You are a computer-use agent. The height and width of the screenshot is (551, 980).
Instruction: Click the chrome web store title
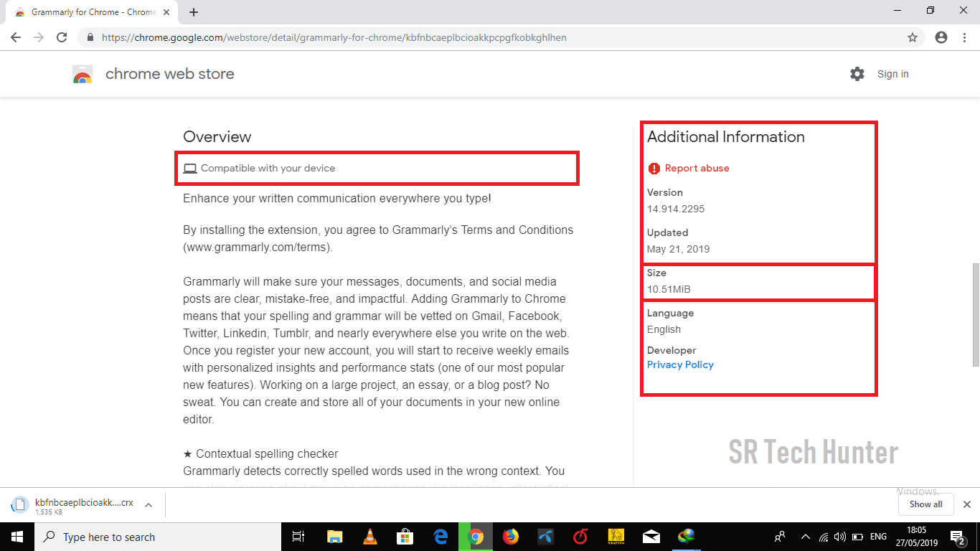click(x=169, y=74)
